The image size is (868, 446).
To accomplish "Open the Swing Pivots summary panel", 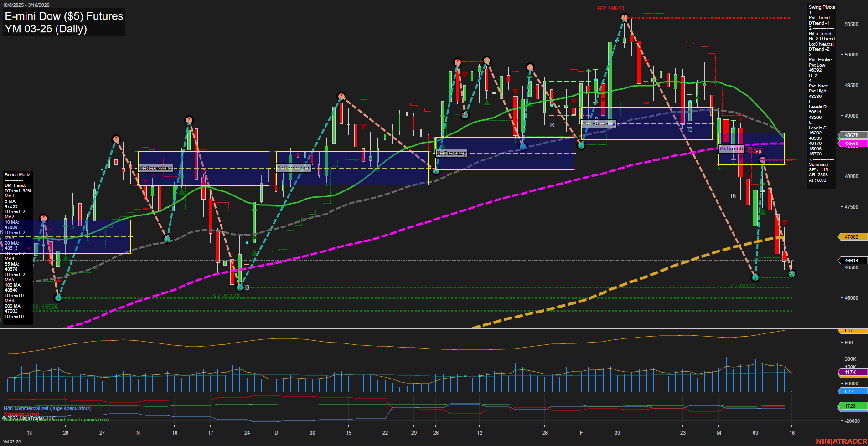I will click(x=821, y=7).
